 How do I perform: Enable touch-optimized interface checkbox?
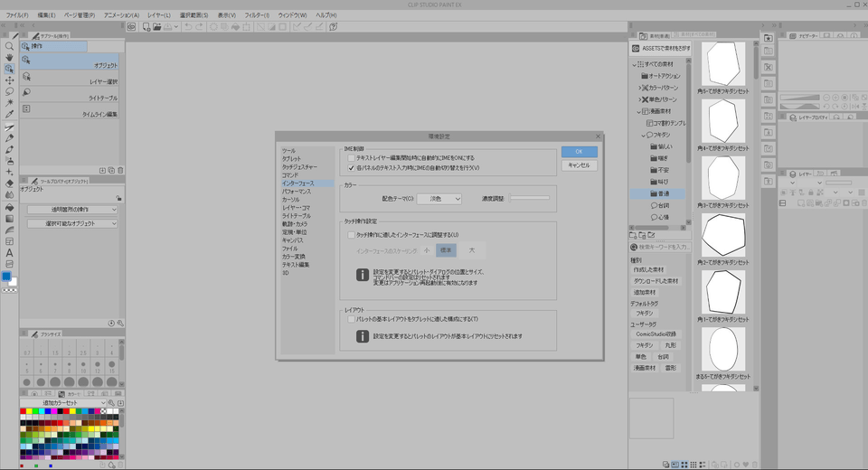click(x=352, y=235)
